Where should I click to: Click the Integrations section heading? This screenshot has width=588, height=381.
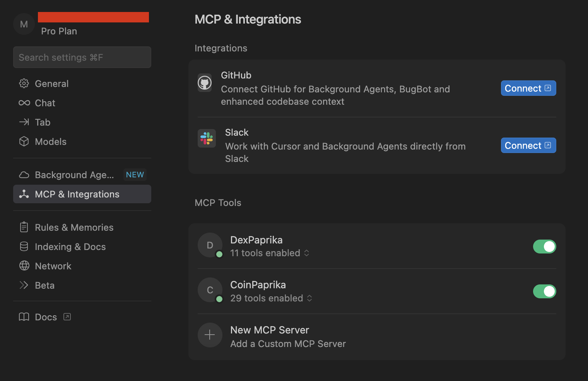point(221,48)
